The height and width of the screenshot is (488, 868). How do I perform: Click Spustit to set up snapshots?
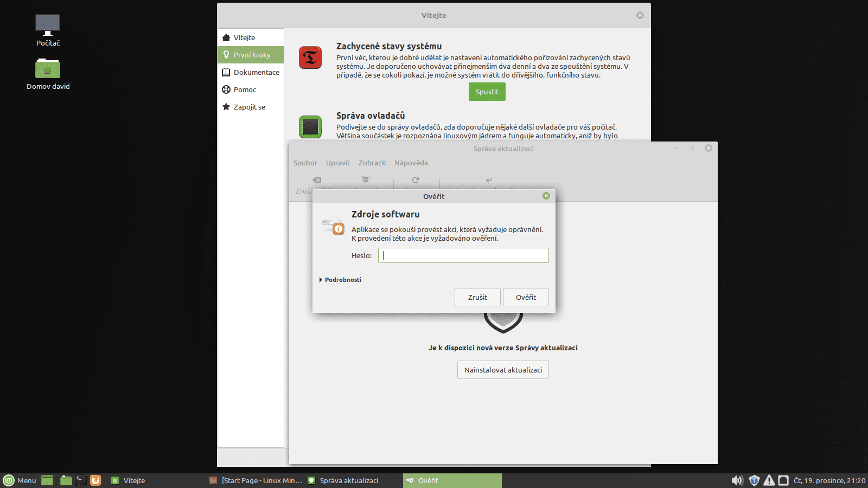[x=487, y=92]
